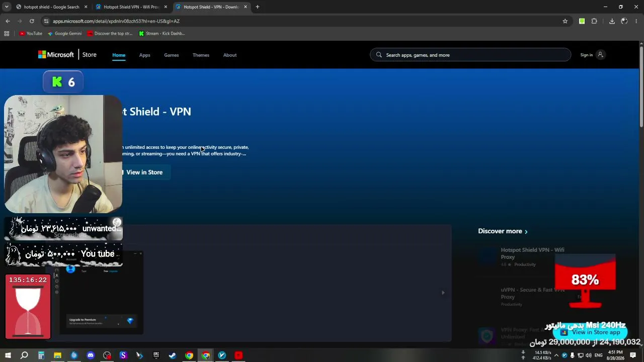Open the Hotspot Shield screenshot thumbnail
This screenshot has height=362, width=644.
pyautogui.click(x=101, y=293)
